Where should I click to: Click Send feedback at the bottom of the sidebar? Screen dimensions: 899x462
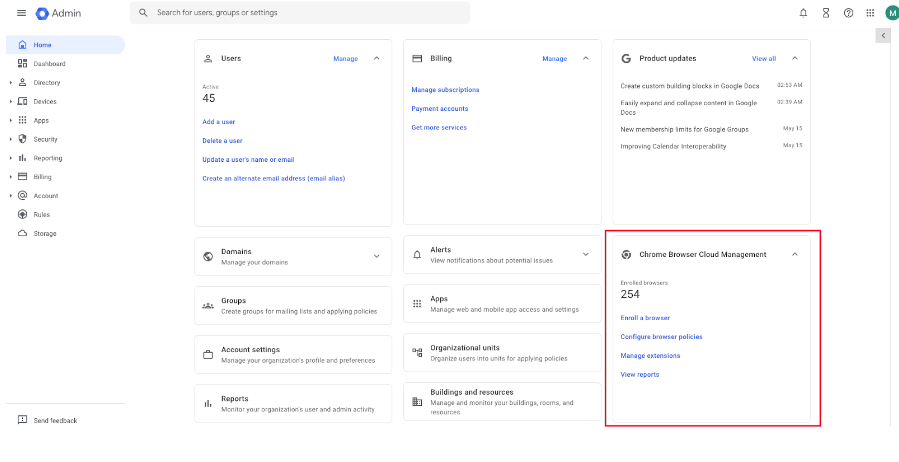[55, 421]
